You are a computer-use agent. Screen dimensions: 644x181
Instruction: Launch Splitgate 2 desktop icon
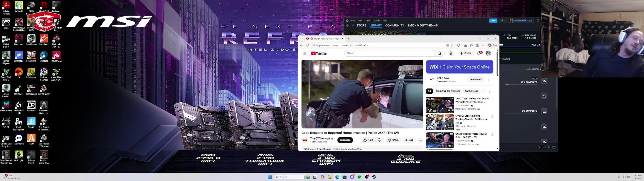point(19,57)
